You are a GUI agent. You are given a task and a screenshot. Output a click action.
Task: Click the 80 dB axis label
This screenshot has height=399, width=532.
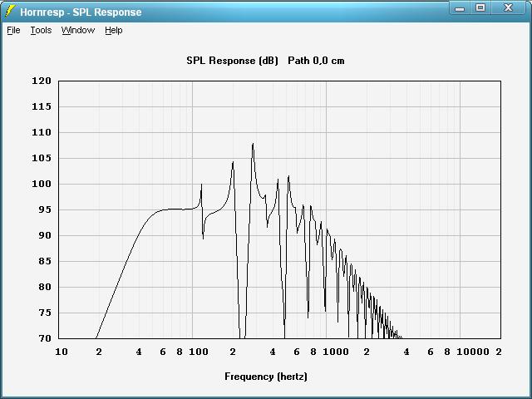pyautogui.click(x=45, y=287)
